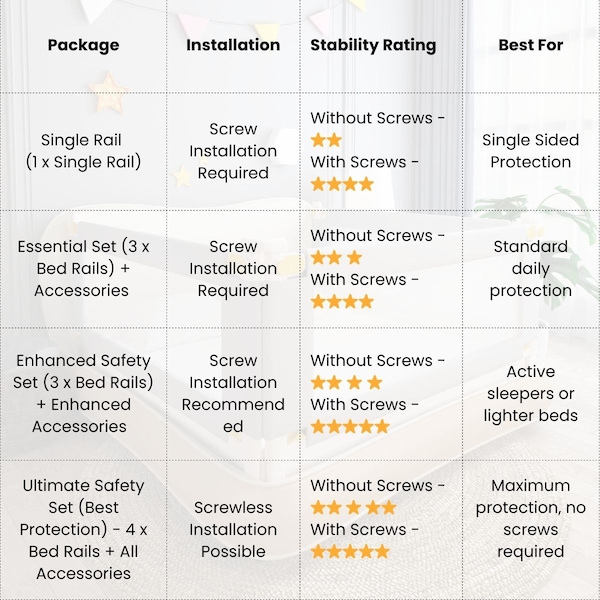
Task: Click Essential Set three-star Without Screws rating
Action: tap(336, 258)
